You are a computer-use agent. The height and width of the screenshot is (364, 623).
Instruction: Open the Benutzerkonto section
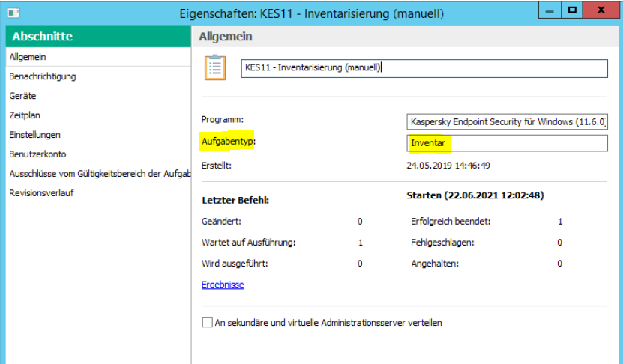point(37,154)
